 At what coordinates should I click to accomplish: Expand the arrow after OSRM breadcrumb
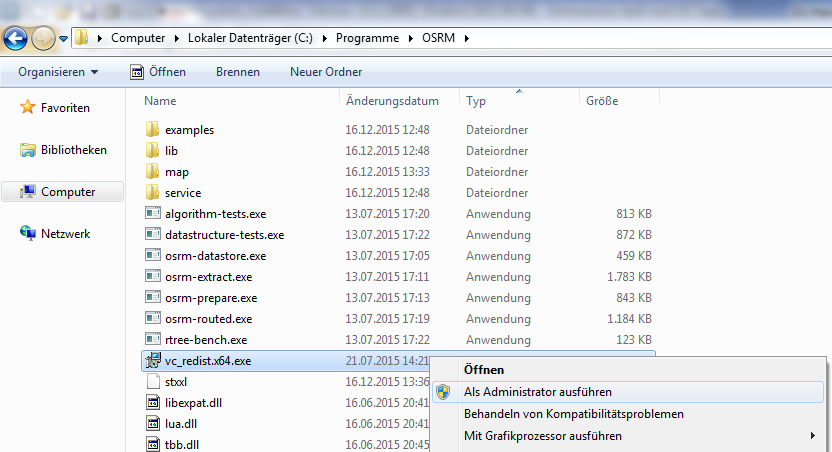pos(466,38)
